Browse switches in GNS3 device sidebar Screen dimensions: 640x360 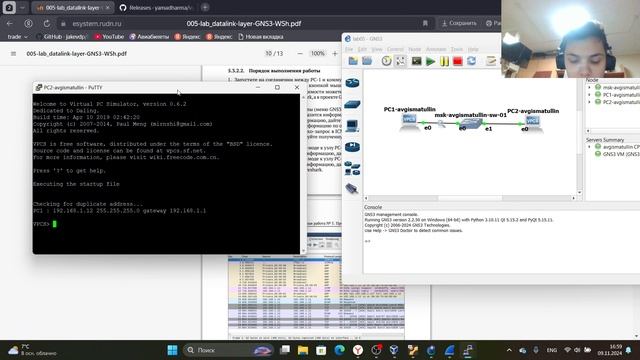(x=352, y=104)
